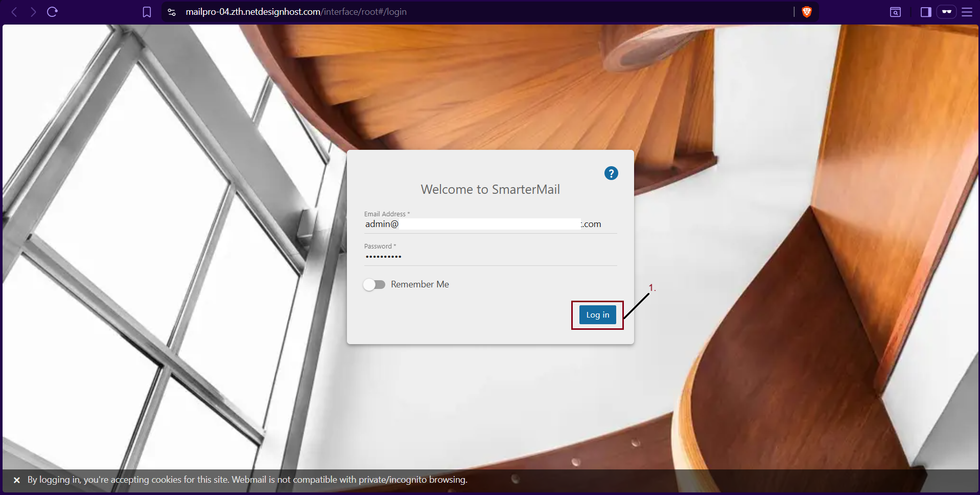This screenshot has width=980, height=495.
Task: Open the tab search icon
Action: 895,12
